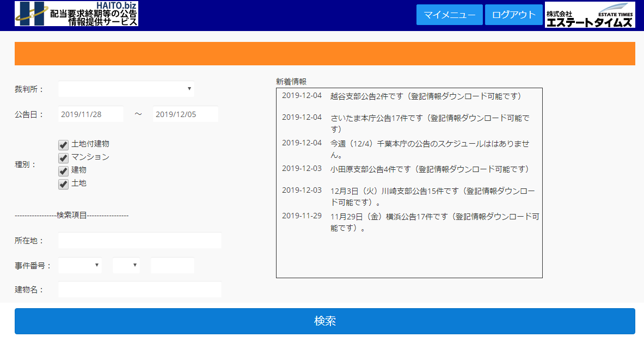Screen dimensions: 644x337
Task: Open the first 事件番号 dropdown
Action: click(79, 265)
